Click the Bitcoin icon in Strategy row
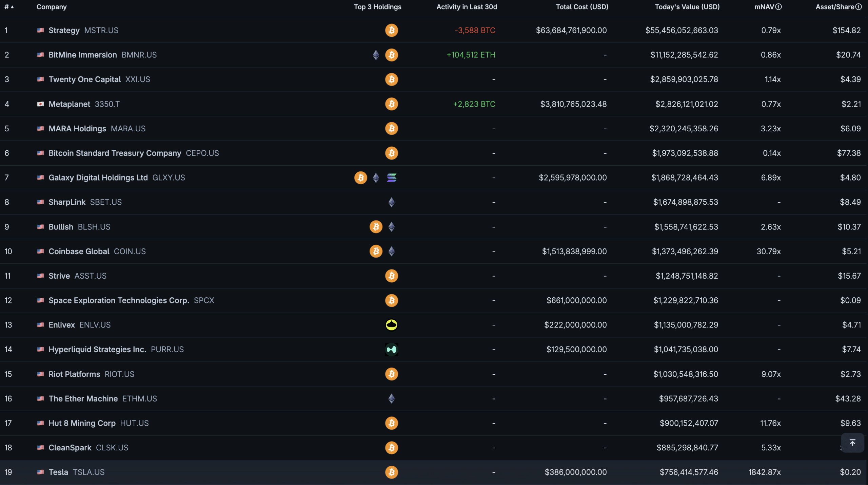Image resolution: width=868 pixels, height=485 pixels. coord(391,30)
